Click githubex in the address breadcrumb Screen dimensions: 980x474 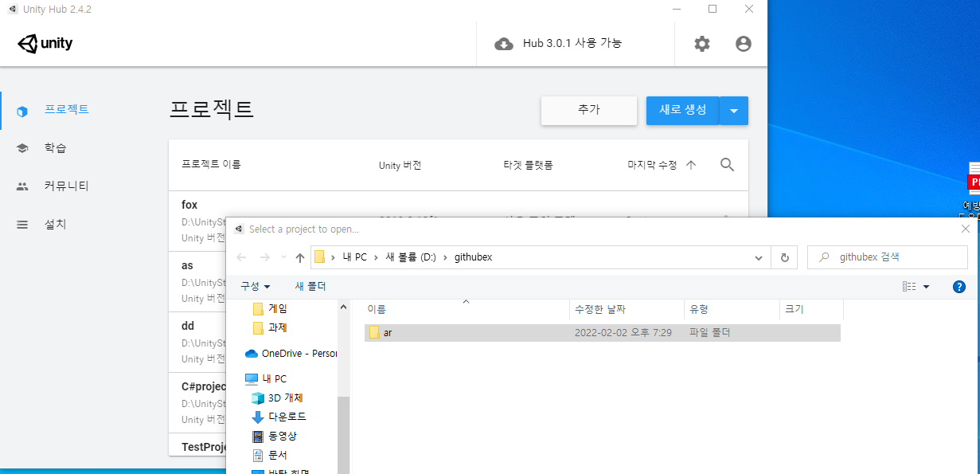click(474, 257)
